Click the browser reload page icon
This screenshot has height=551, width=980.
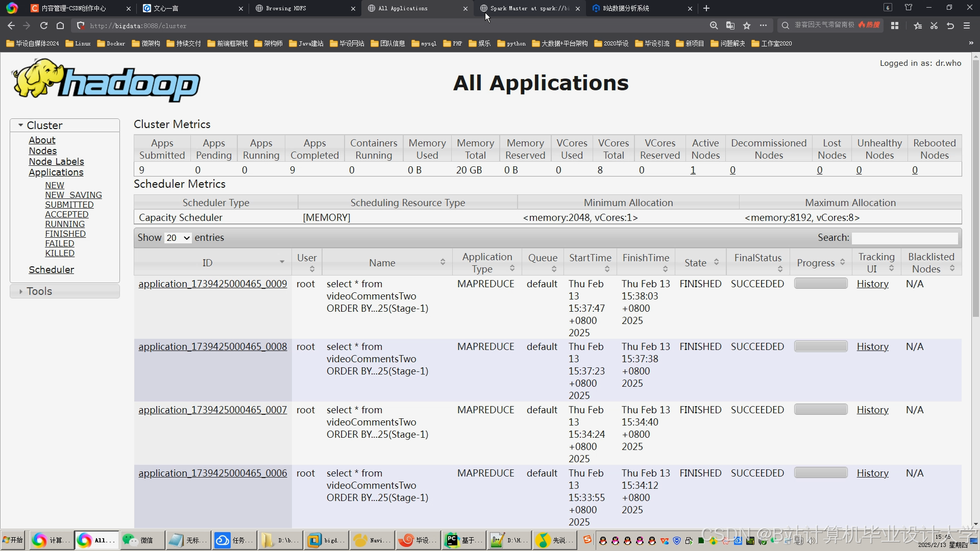[44, 26]
